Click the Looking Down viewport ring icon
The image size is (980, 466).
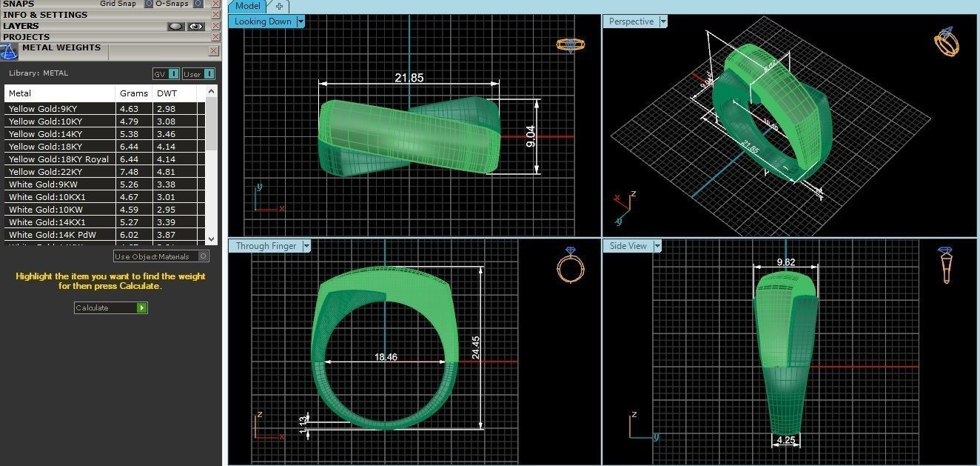(570, 44)
